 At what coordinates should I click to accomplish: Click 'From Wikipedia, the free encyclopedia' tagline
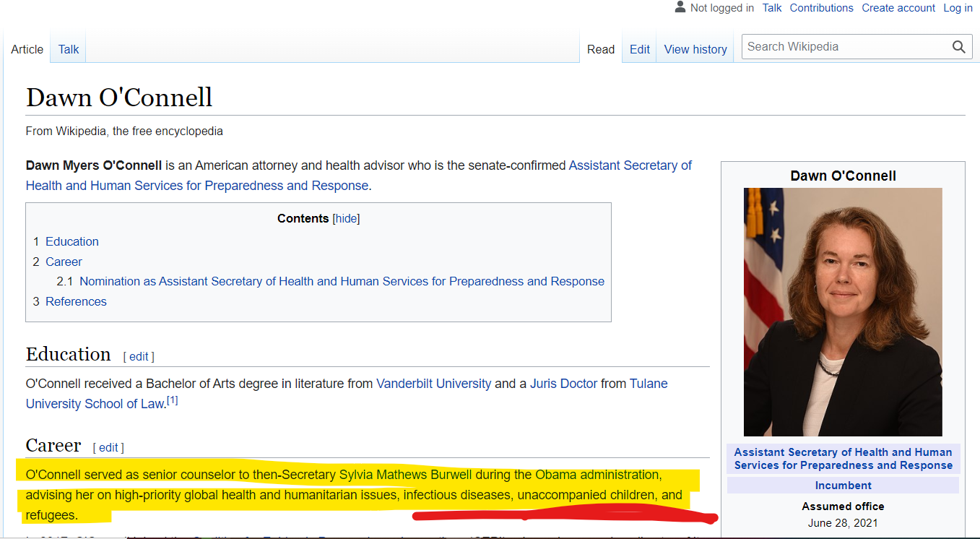click(124, 131)
